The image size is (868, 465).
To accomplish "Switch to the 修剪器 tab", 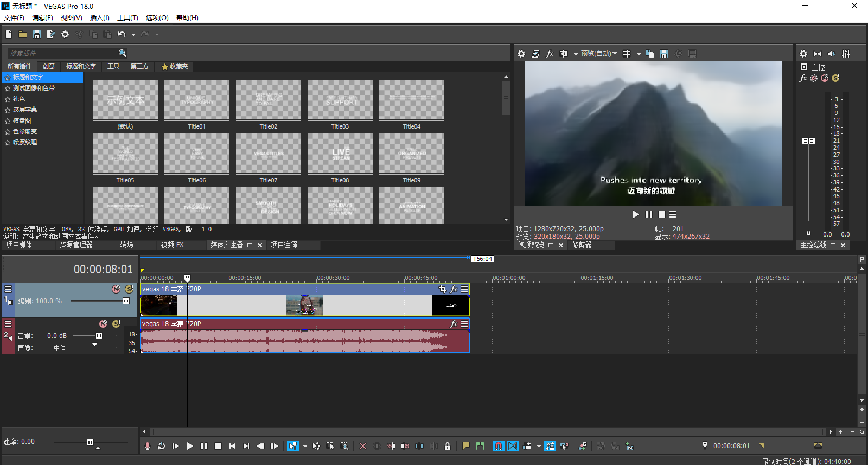I will click(582, 245).
